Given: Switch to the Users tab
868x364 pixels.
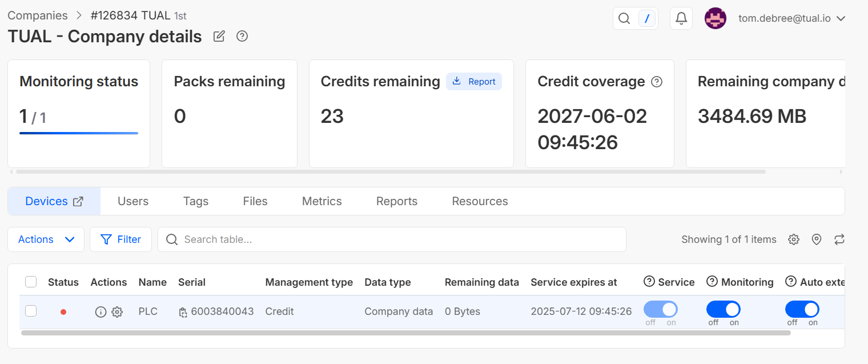Looking at the screenshot, I should point(133,201).
